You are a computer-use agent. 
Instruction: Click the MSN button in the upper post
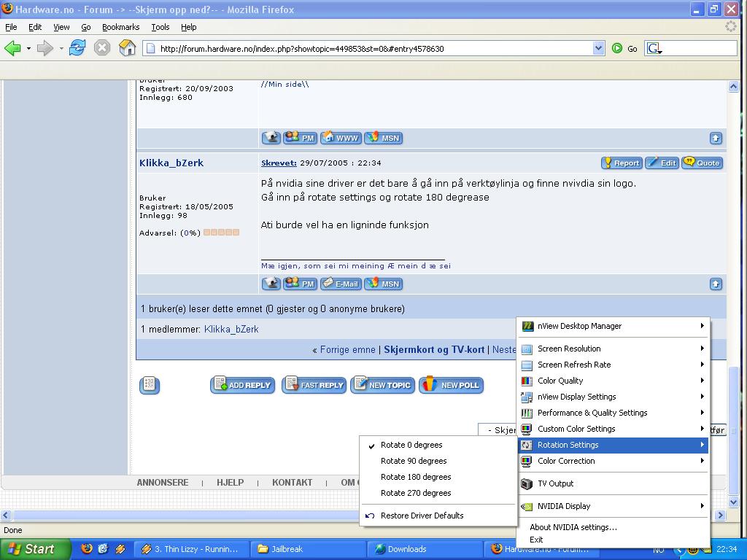[x=384, y=138]
